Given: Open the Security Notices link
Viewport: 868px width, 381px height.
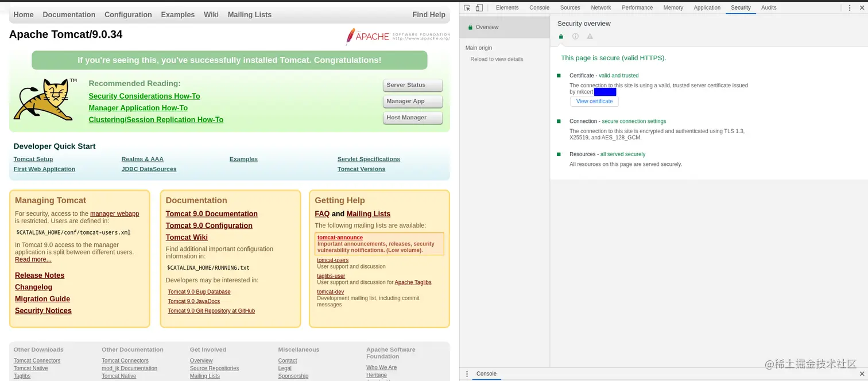Looking at the screenshot, I should [43, 310].
